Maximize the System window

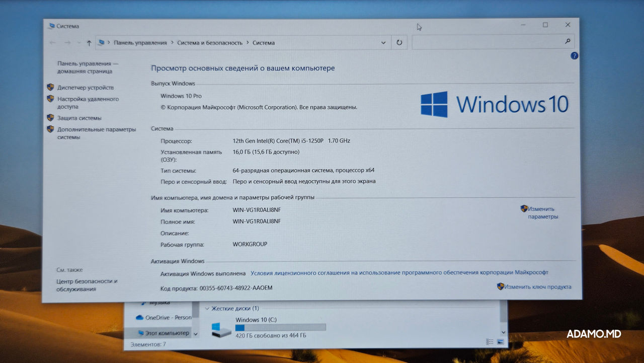(x=545, y=25)
